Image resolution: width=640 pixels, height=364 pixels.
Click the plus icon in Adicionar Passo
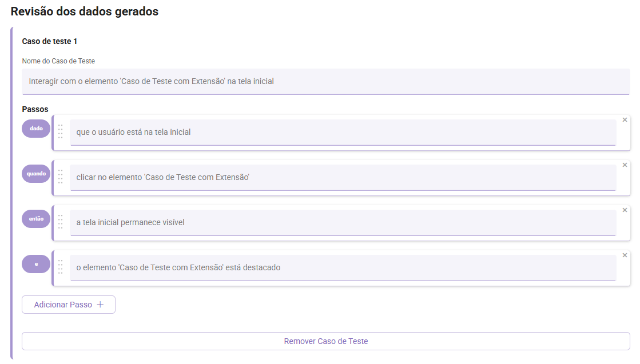coord(100,305)
